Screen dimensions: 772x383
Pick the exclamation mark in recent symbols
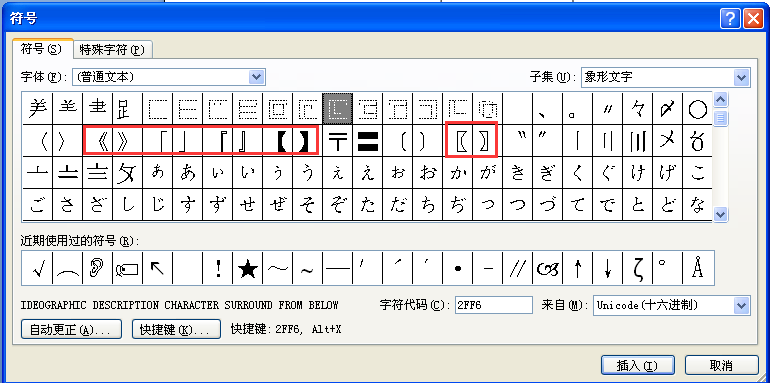click(x=218, y=268)
